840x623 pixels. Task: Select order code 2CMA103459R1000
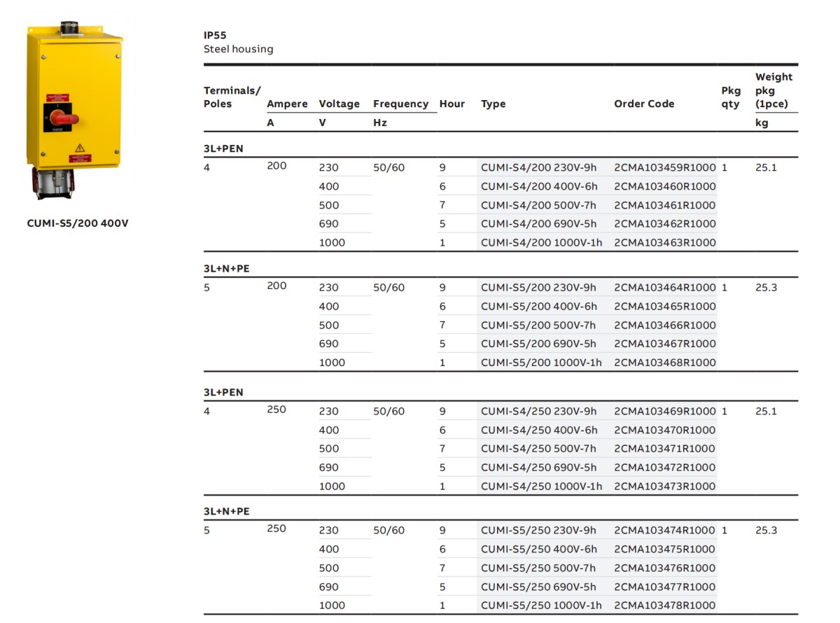coord(665,168)
